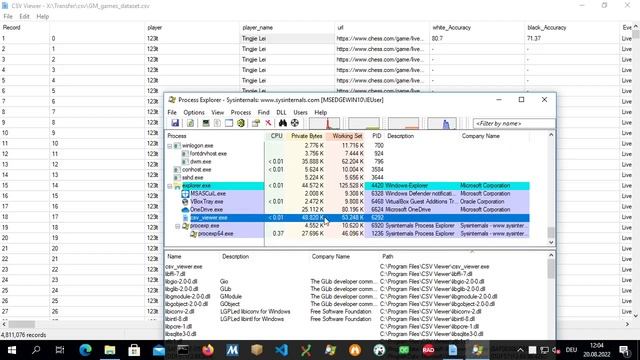Click the DLL/handles view gear toolbar icon

pyautogui.click(x=241, y=123)
